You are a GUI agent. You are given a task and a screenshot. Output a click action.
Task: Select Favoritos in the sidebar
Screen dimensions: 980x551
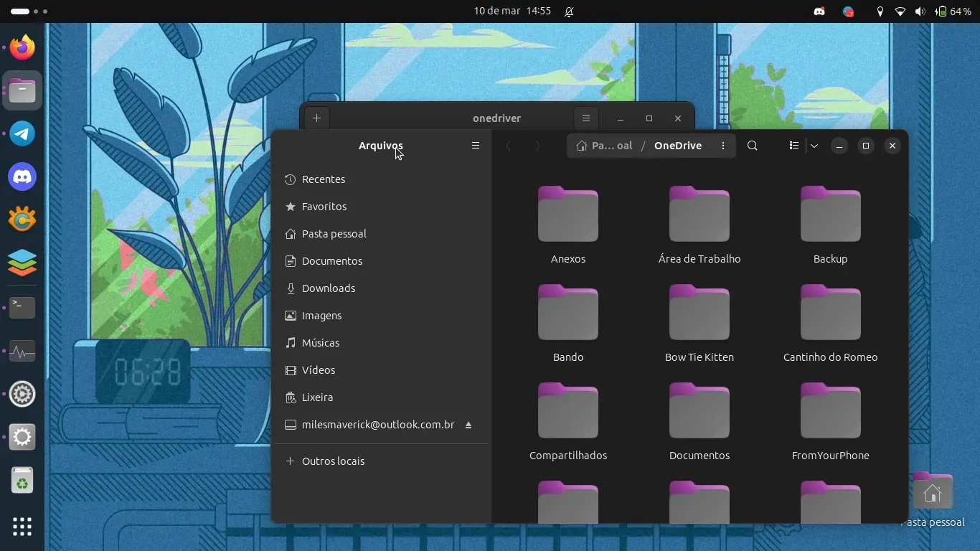[x=324, y=207]
